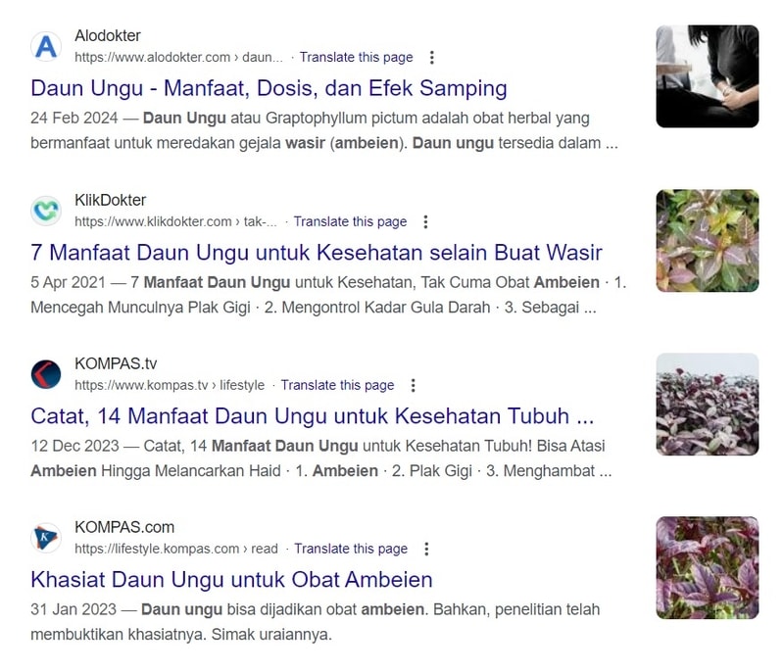This screenshot has width=784, height=672.
Task: Open 'Daun Ungu - Manfaat, Dosis, dan Efek Samping'
Action: (x=269, y=88)
